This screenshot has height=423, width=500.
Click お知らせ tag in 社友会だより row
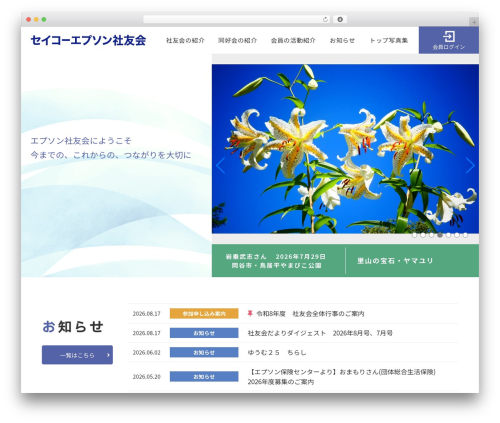coord(204,333)
